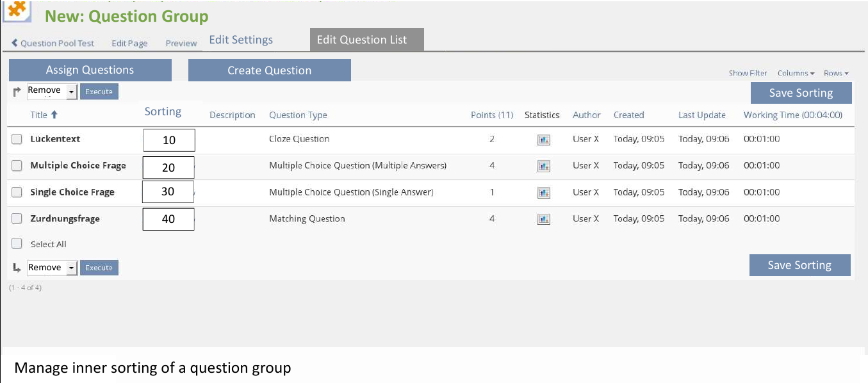Expand the Rows dropdown
This screenshot has height=383, width=868.
[x=836, y=74]
